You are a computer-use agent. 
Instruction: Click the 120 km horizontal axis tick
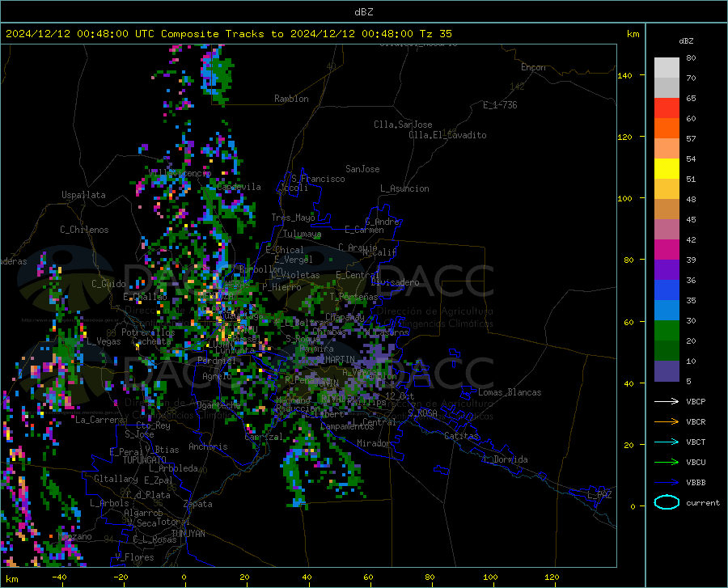coord(552,577)
